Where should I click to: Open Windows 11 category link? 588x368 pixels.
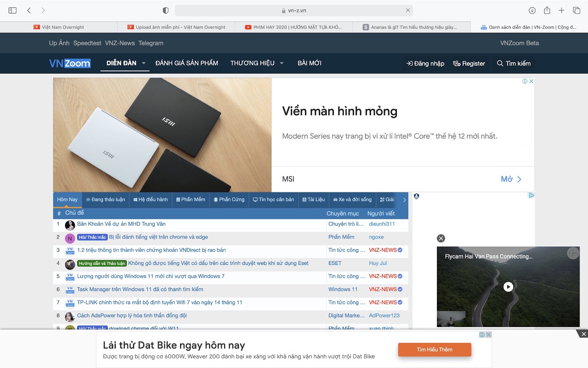point(343,289)
